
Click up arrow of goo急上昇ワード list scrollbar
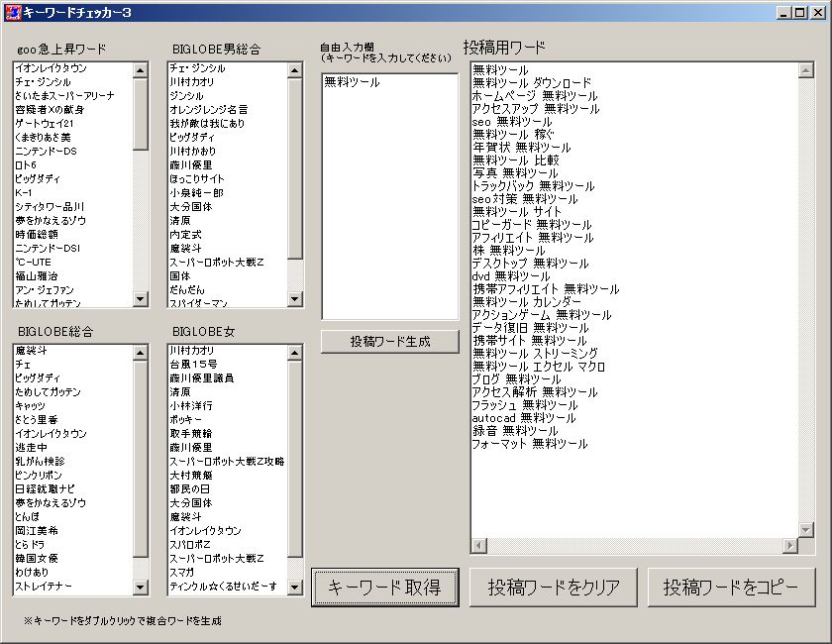140,70
